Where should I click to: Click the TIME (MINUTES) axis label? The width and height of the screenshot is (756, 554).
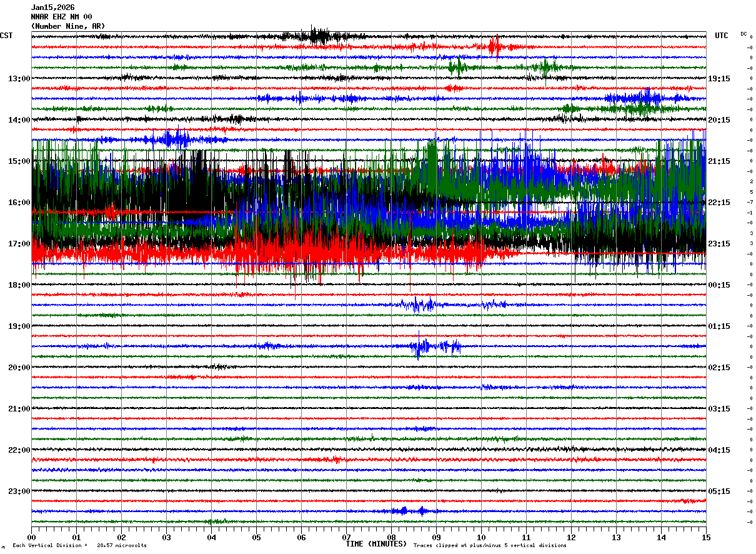pyautogui.click(x=376, y=544)
